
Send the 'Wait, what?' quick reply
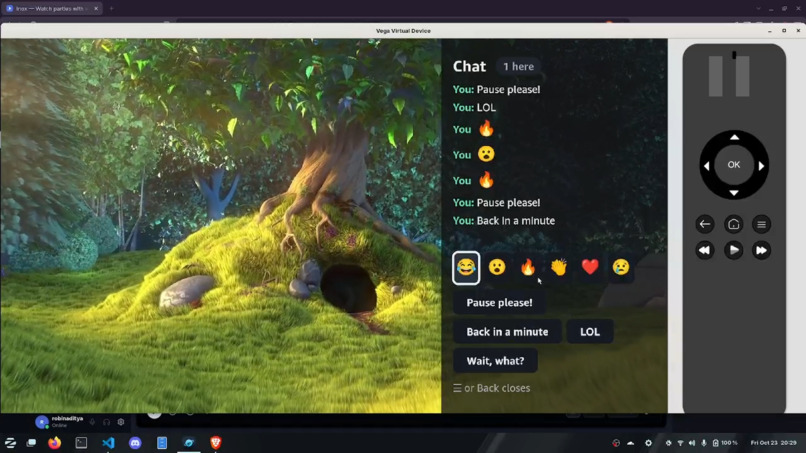pos(496,360)
